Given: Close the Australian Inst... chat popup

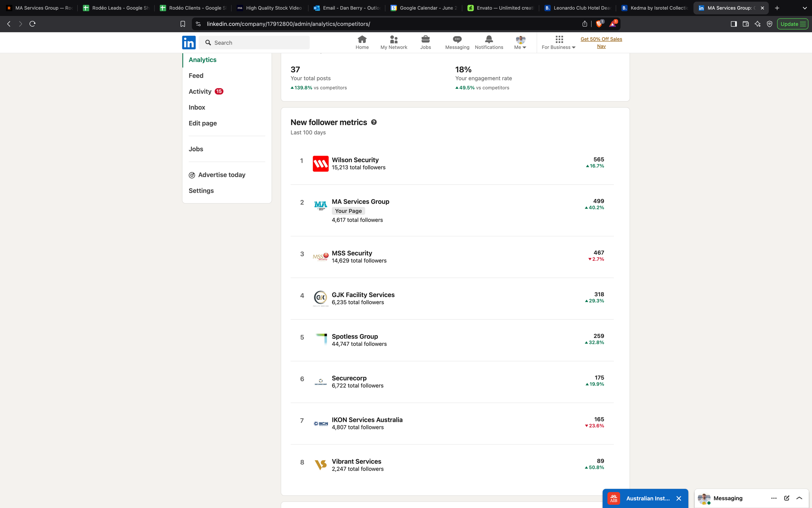Looking at the screenshot, I should [x=679, y=498].
